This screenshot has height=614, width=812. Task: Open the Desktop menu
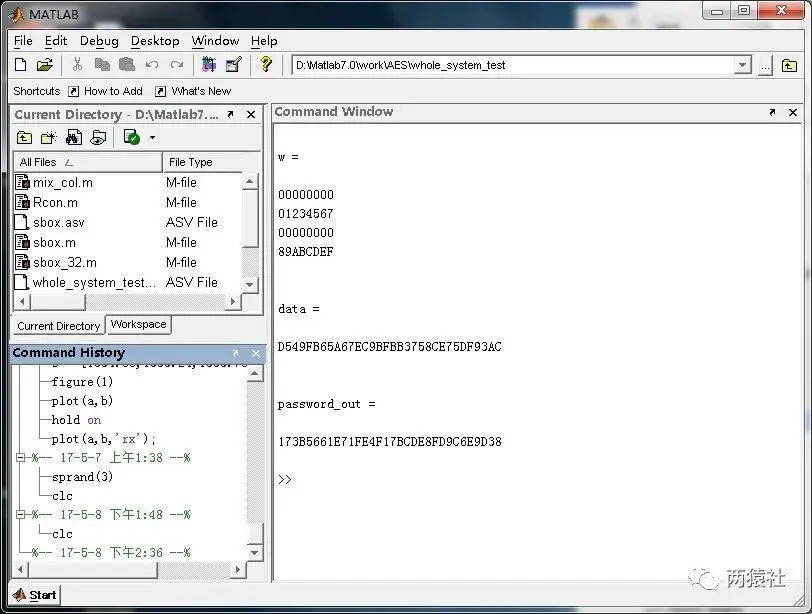tap(155, 41)
